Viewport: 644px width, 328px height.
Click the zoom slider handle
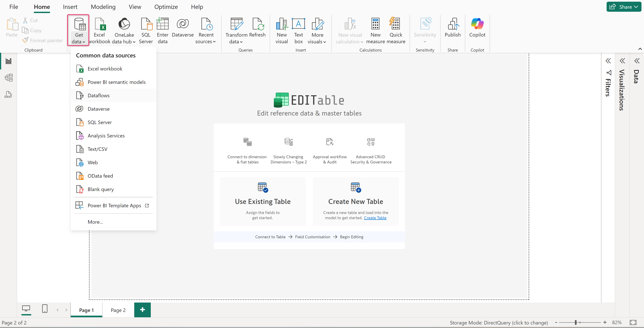576,322
